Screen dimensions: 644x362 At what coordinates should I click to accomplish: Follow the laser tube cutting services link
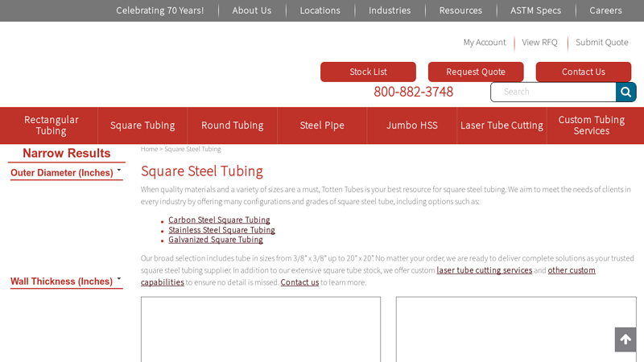point(485,270)
